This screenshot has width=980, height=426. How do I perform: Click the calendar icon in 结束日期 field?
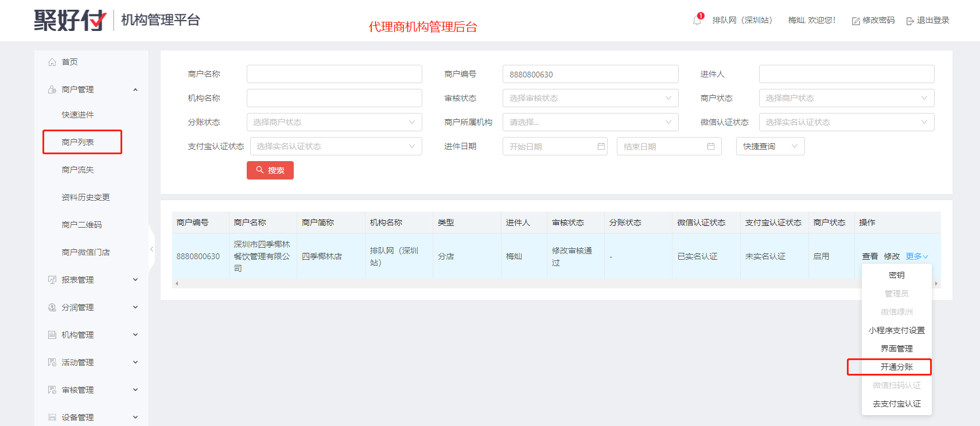[710, 146]
